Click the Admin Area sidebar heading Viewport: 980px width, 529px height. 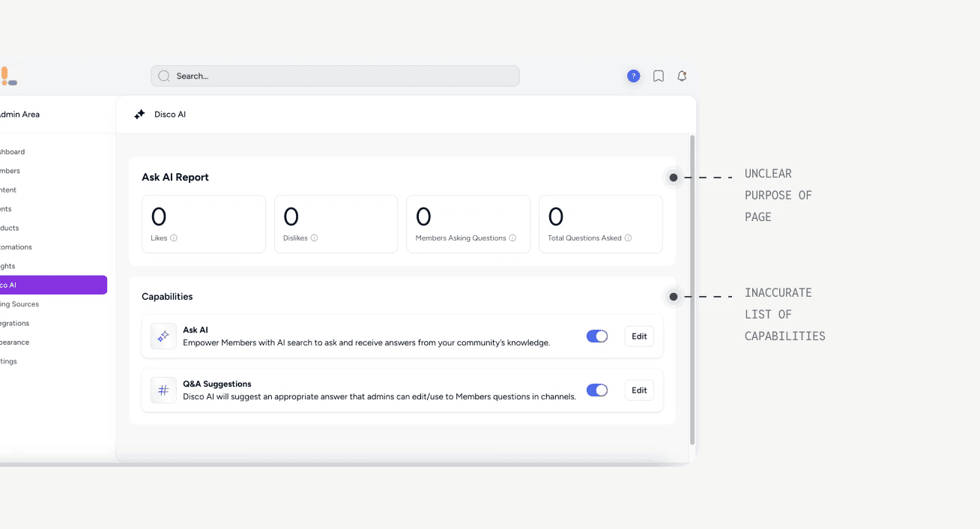pyautogui.click(x=19, y=115)
